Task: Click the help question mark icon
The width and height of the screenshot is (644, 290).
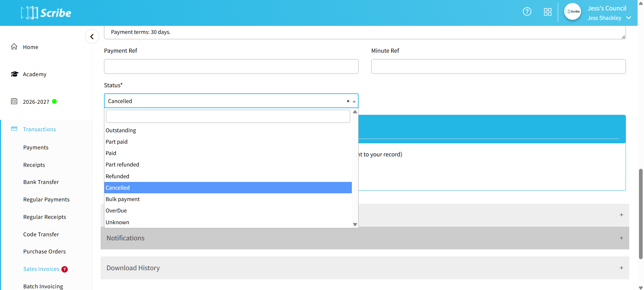Action: pyautogui.click(x=527, y=12)
